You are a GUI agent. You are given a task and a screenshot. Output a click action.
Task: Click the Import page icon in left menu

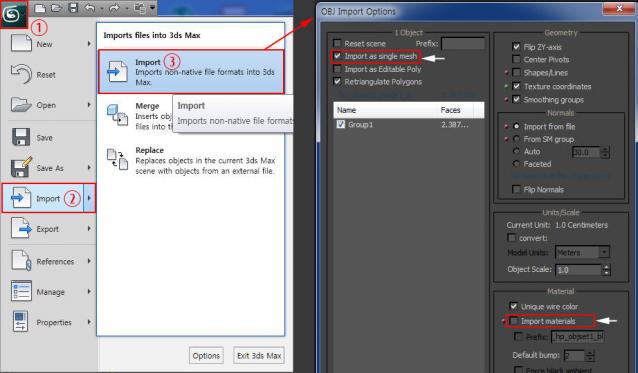(x=20, y=198)
